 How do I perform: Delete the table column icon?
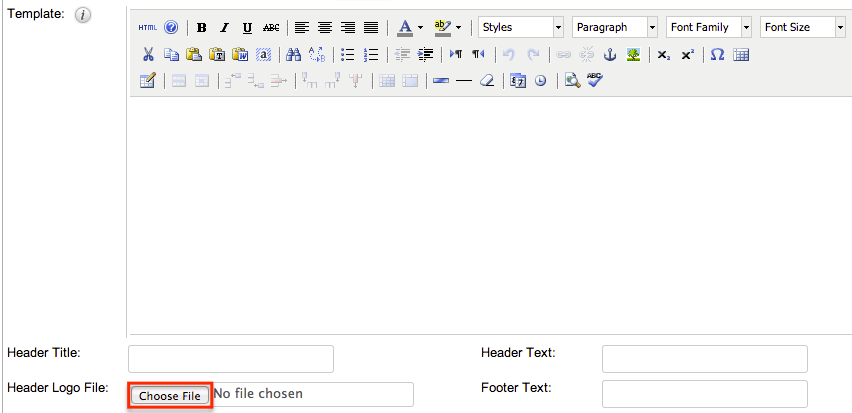pos(355,81)
